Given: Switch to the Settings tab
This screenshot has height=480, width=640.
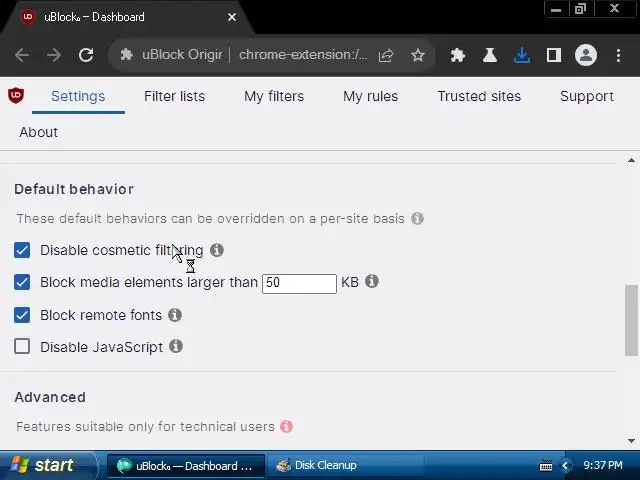Looking at the screenshot, I should (x=78, y=96).
